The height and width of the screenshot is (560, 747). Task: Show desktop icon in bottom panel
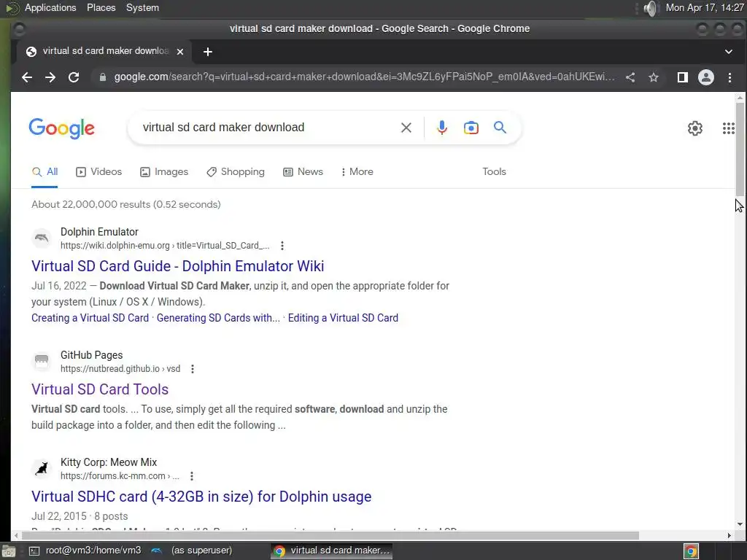pyautogui.click(x=9, y=551)
